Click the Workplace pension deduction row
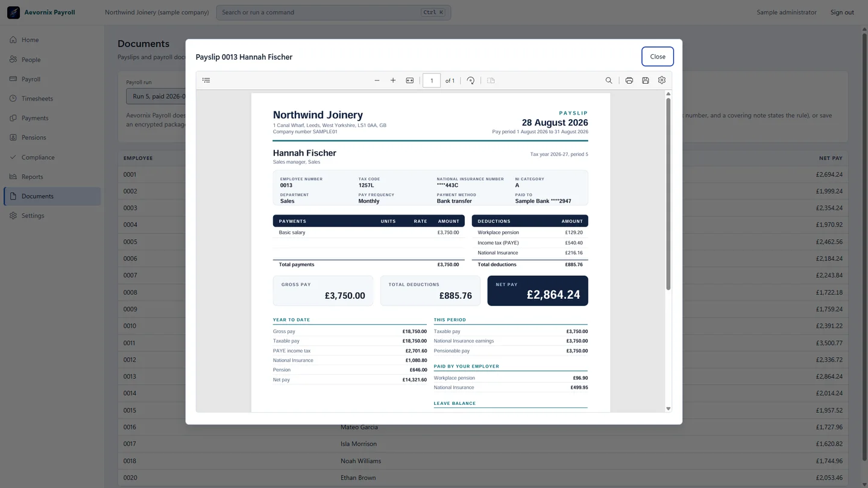868x488 pixels. tap(530, 233)
